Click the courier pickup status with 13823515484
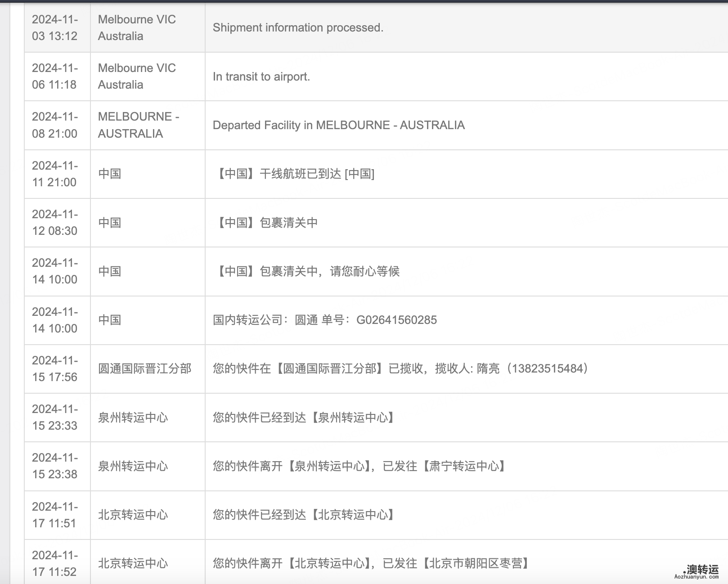 [x=401, y=369]
